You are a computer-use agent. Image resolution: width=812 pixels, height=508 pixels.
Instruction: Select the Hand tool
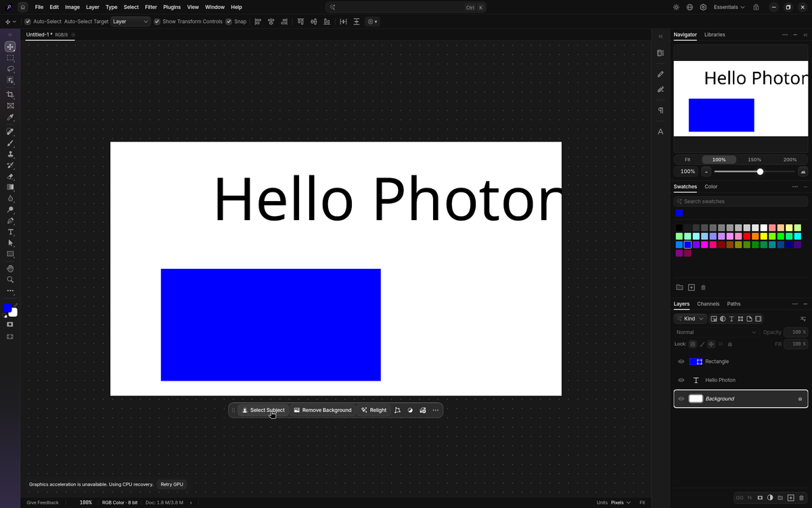10,269
